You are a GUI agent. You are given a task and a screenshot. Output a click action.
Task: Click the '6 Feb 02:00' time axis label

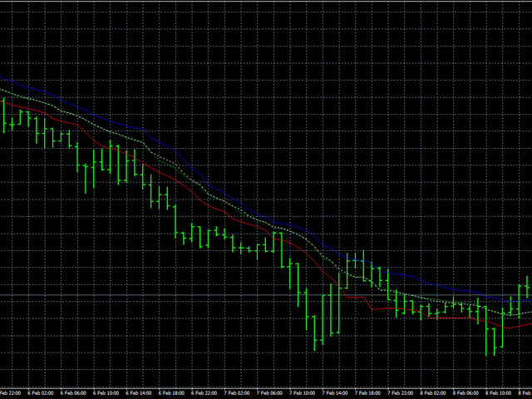pos(41,393)
